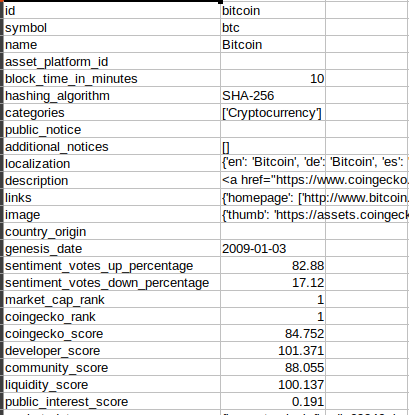
Task: Select the localization dictionary value cell
Action: 273,164
